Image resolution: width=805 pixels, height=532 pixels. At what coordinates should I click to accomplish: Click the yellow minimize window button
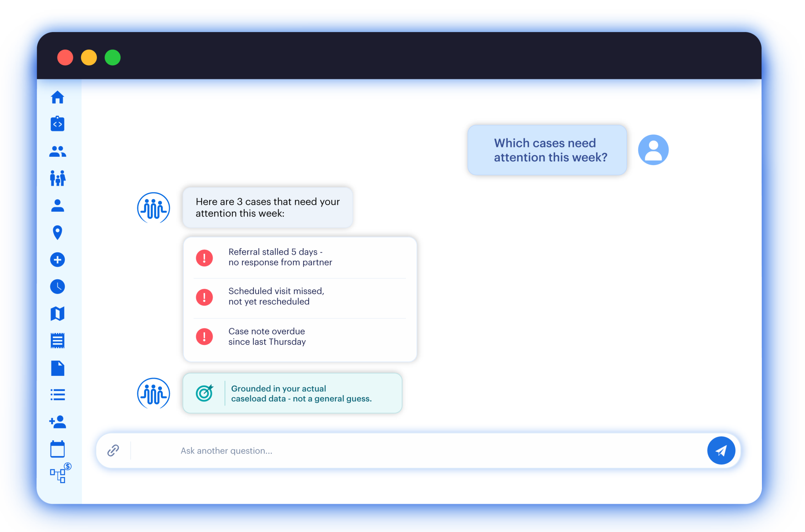coord(89,58)
